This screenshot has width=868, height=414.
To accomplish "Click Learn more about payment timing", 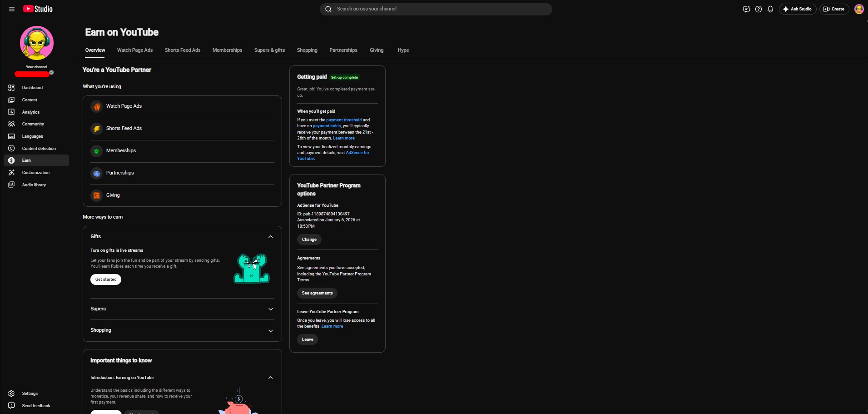I will (344, 138).
